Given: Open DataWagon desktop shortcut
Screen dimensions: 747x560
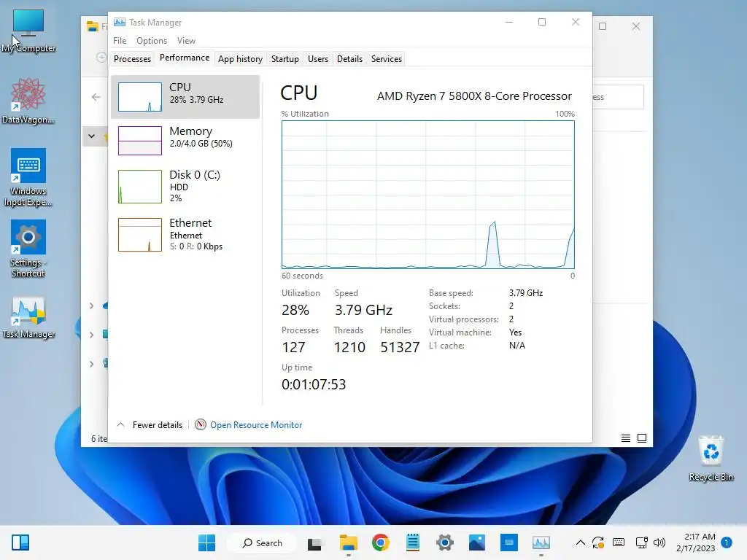Looking at the screenshot, I should coord(28,101).
